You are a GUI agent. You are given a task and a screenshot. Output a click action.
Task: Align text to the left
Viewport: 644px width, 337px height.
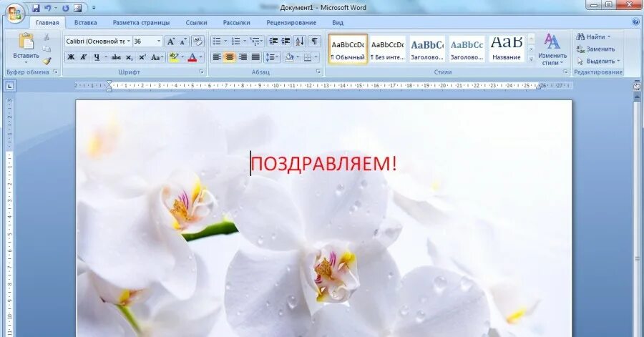click(x=217, y=57)
